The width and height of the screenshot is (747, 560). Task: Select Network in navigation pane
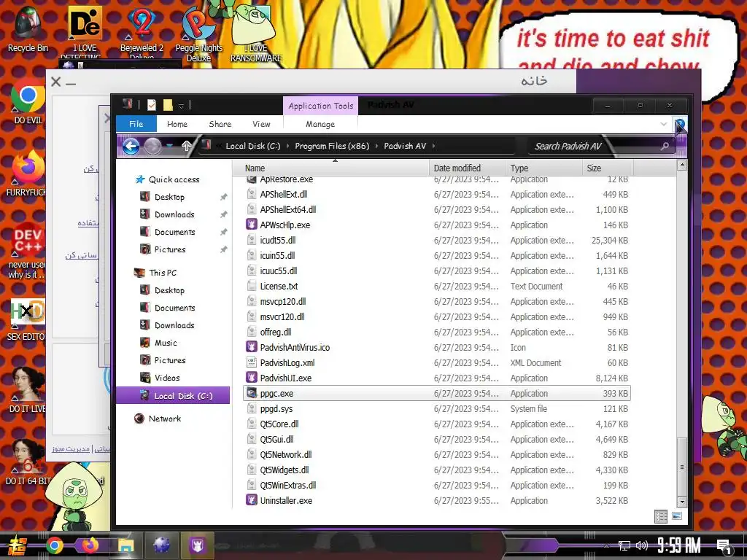tap(164, 419)
